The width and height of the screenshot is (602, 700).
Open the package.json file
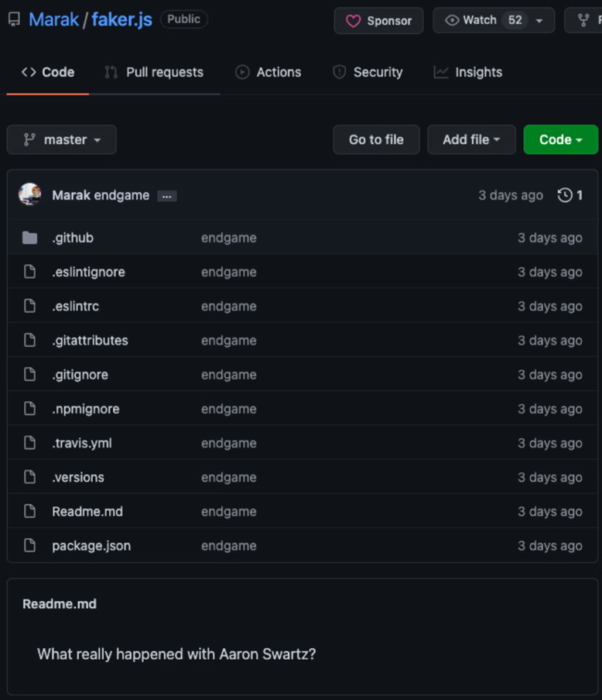point(91,546)
